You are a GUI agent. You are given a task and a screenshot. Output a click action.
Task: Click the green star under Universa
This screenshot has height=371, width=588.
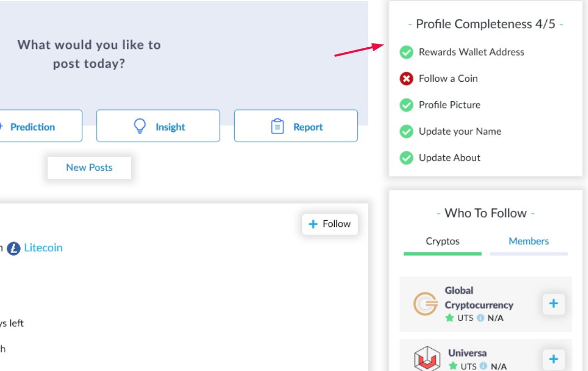(x=453, y=366)
